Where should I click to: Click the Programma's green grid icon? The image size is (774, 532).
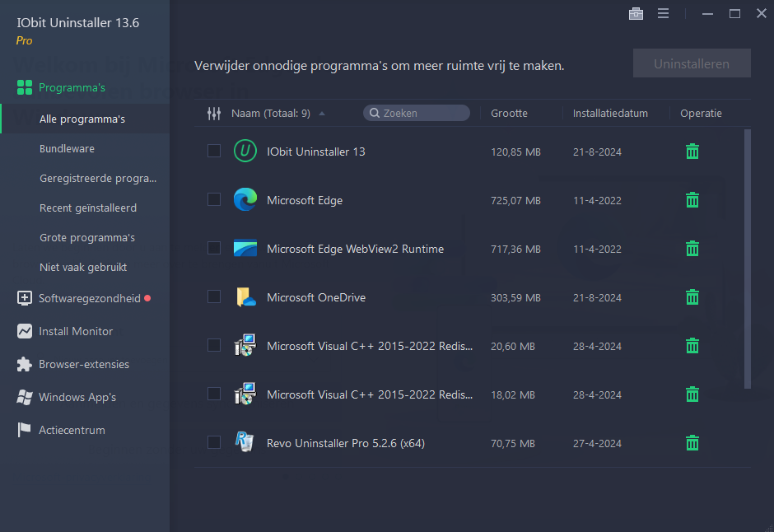(25, 87)
